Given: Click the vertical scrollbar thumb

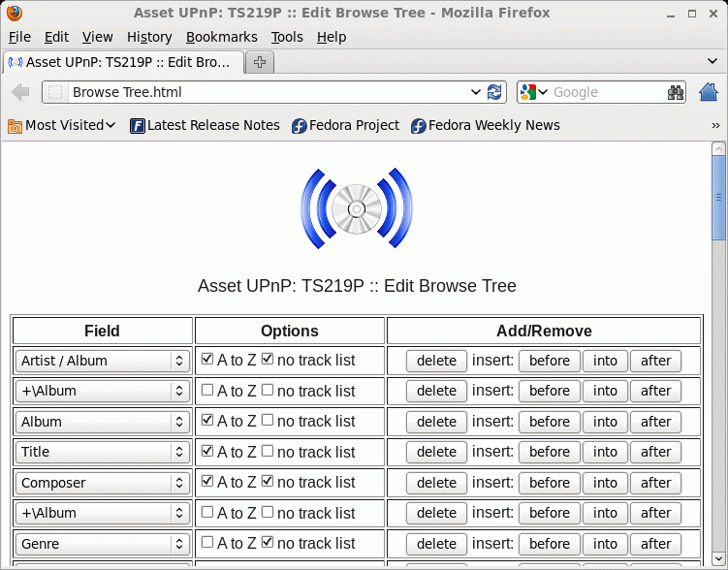Looking at the screenshot, I should click(x=718, y=198).
